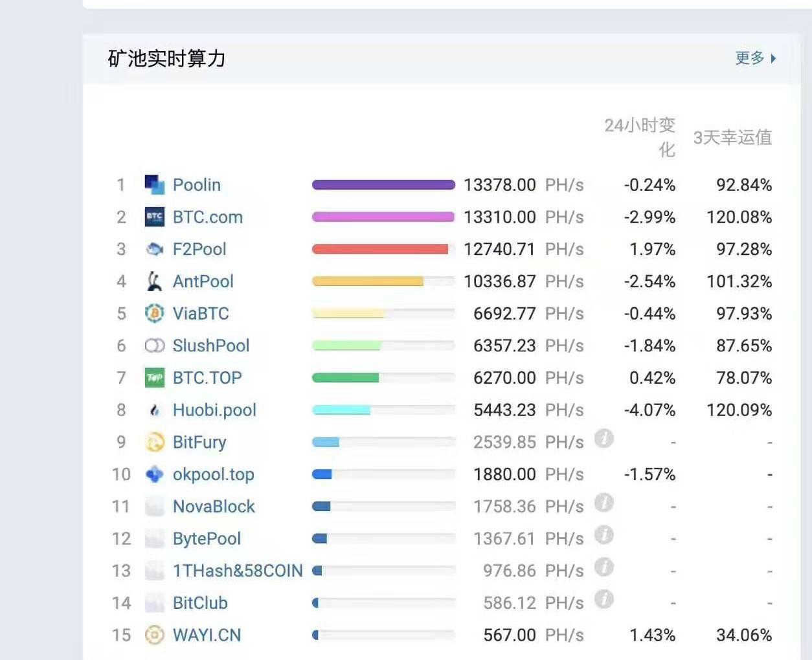Click the 24小时变化 column header

(640, 137)
